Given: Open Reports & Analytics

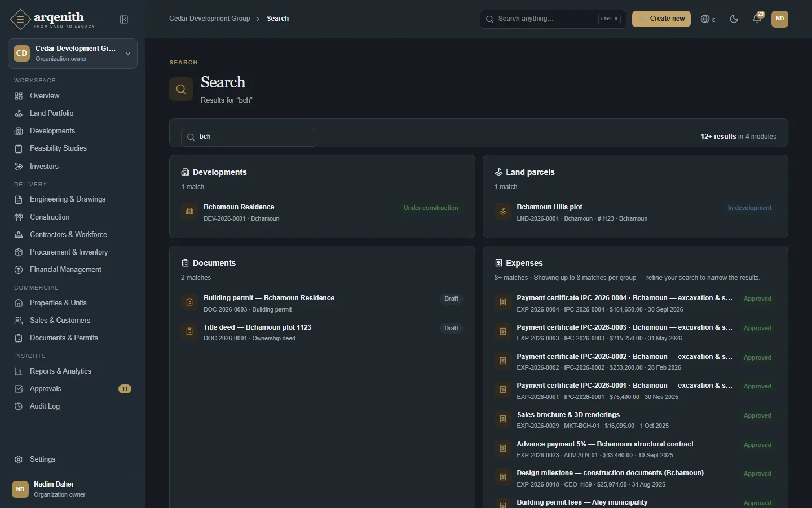Looking at the screenshot, I should pos(73,371).
